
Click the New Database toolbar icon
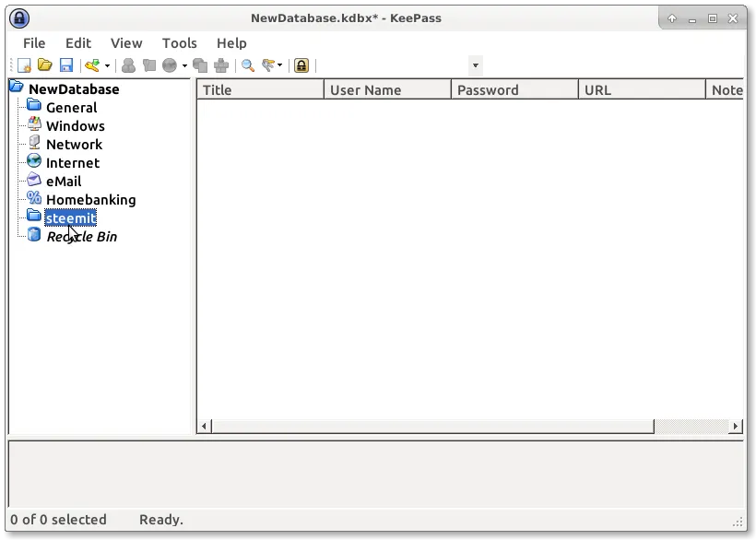[x=25, y=65]
